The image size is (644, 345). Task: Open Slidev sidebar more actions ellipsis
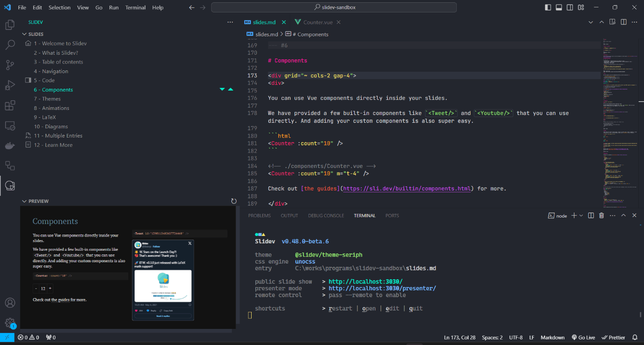click(230, 22)
